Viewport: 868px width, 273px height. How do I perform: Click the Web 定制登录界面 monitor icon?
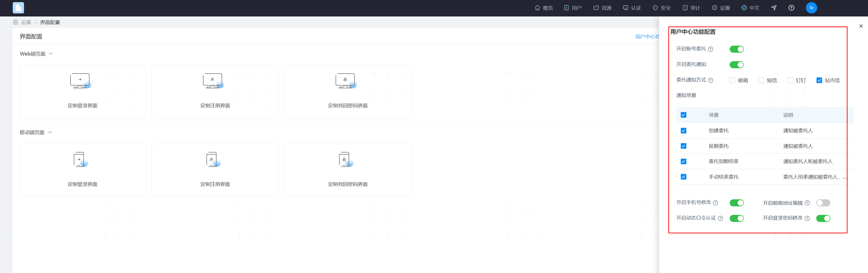[80, 81]
